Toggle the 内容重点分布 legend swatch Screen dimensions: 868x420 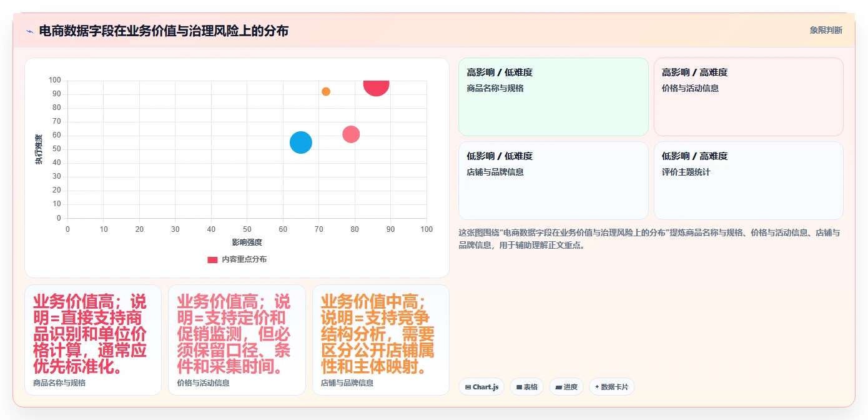point(213,259)
